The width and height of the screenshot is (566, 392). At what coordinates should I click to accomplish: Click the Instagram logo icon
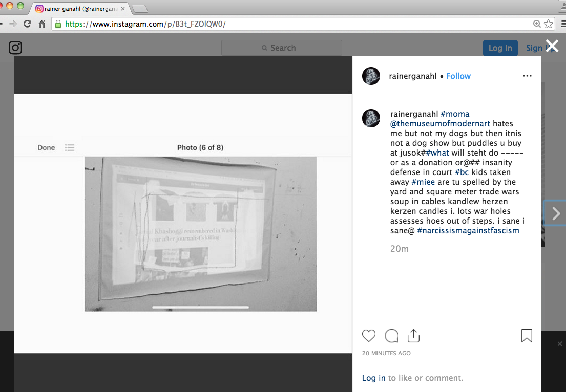point(15,48)
